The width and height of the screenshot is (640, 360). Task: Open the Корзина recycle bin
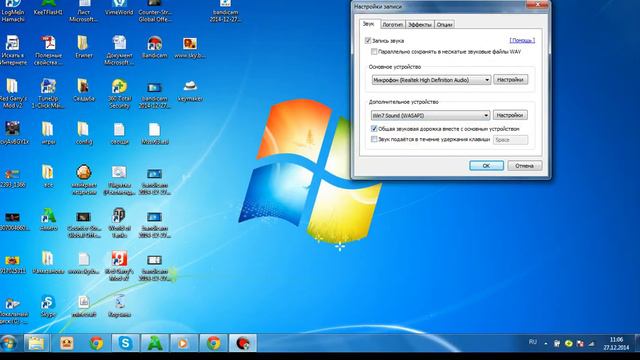coord(119,306)
